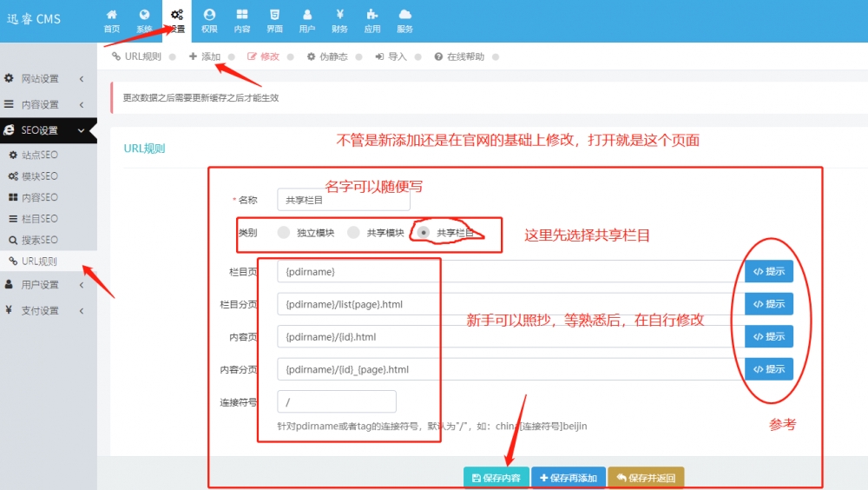
Task: Click the 站点SEO gear icon
Action: 13,156
